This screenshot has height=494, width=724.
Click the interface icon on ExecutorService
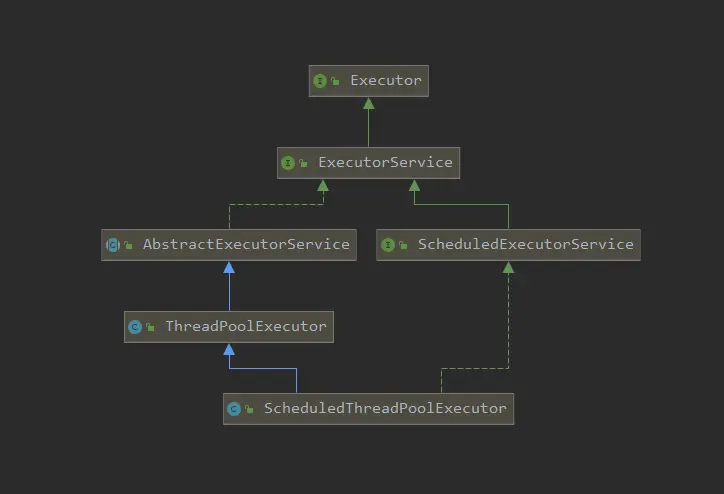[288, 163]
